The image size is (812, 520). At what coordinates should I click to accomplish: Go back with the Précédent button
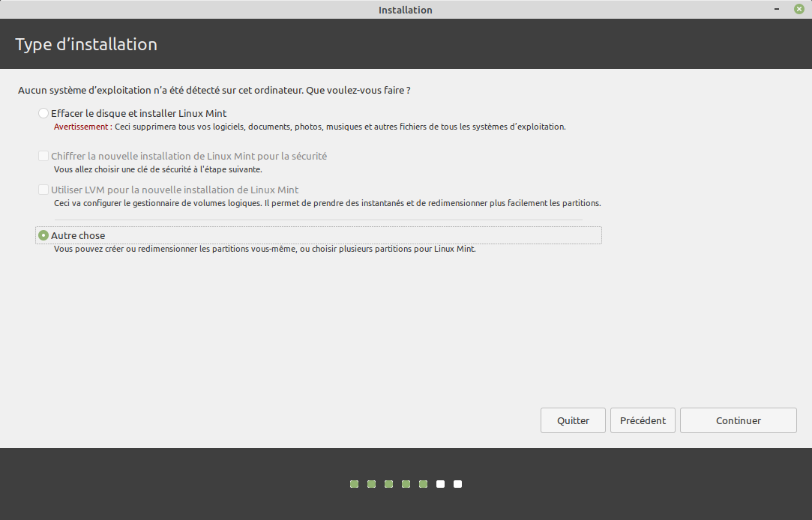click(643, 420)
